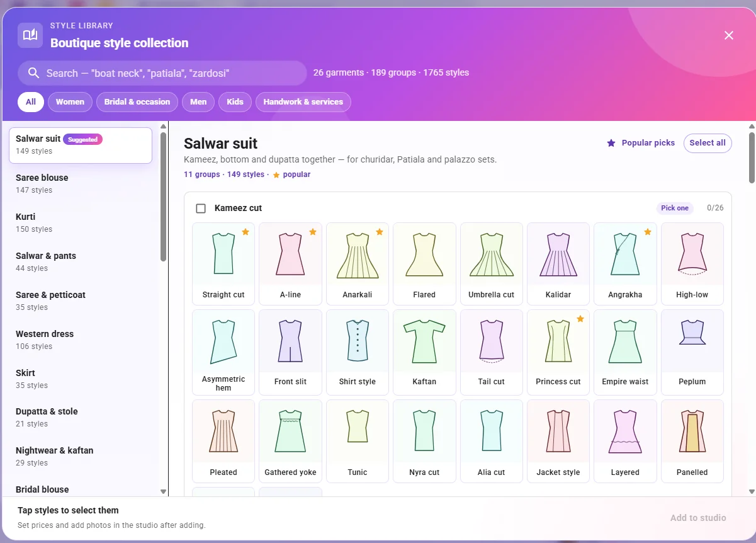The width and height of the screenshot is (756, 543).
Task: Click the garment list scroll-down arrow
Action: click(x=164, y=491)
